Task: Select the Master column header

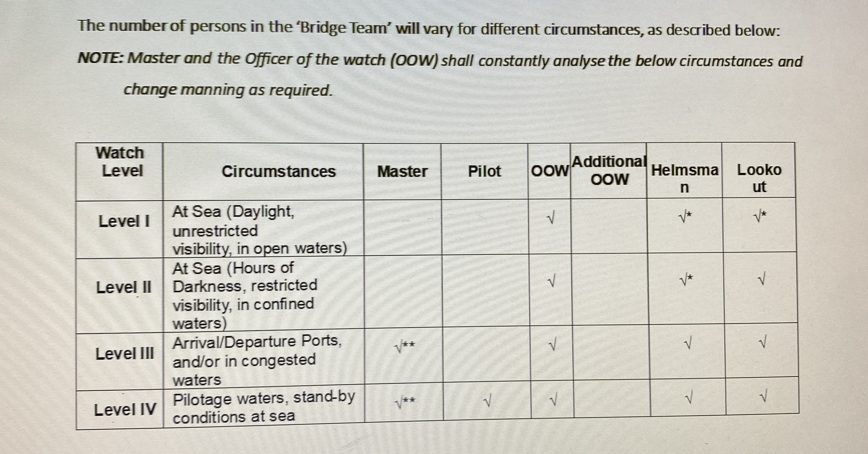Action: point(402,172)
